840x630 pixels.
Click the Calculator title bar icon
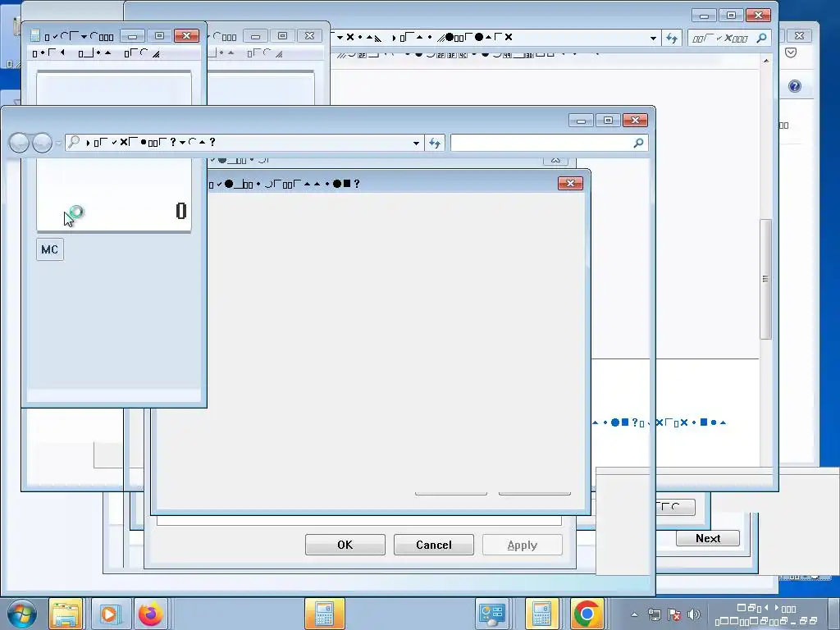point(35,36)
